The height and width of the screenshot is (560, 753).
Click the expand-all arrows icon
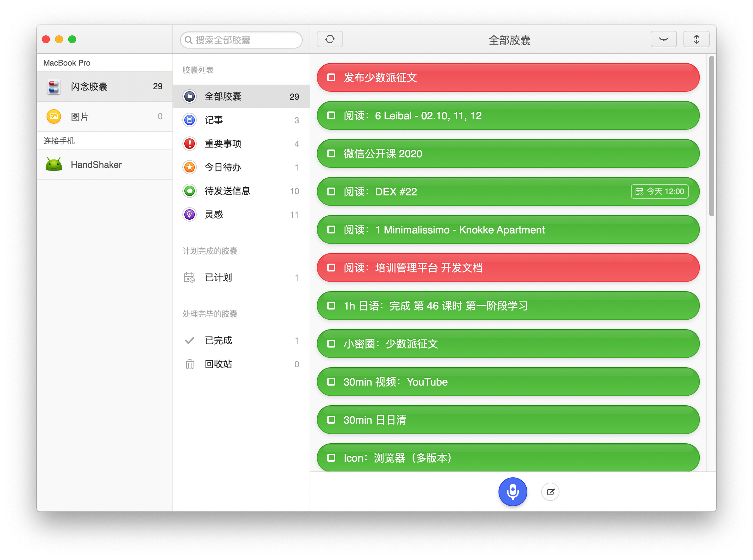(x=696, y=39)
